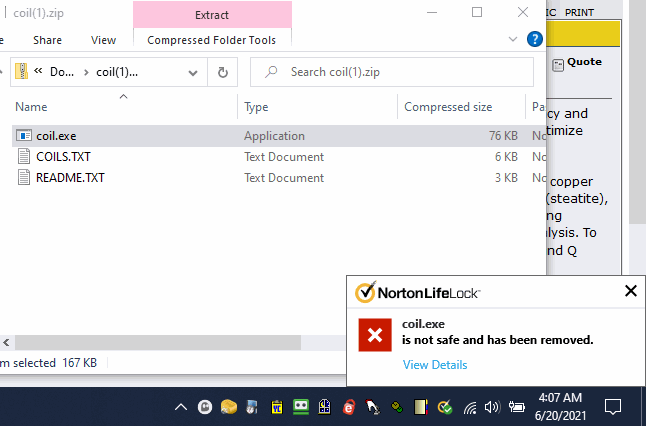646x426 pixels.
Task: Click the arrow between Do... and coil(1)...
Action: click(x=86, y=73)
